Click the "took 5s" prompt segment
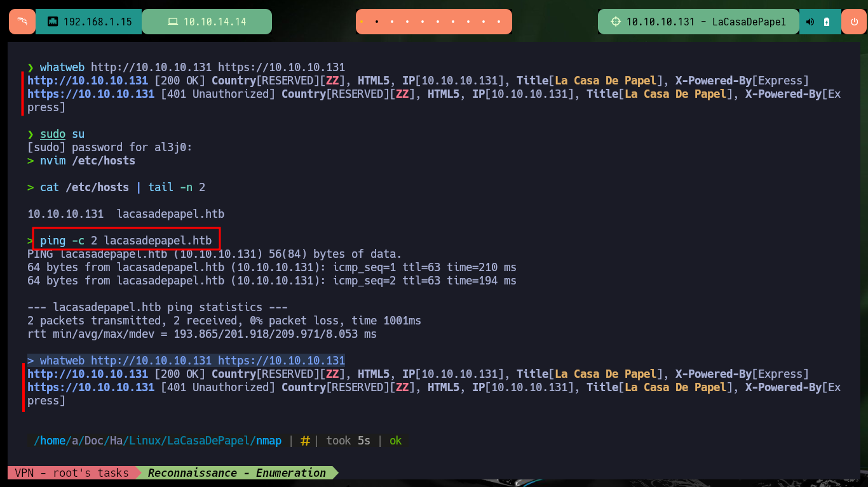 [348, 441]
